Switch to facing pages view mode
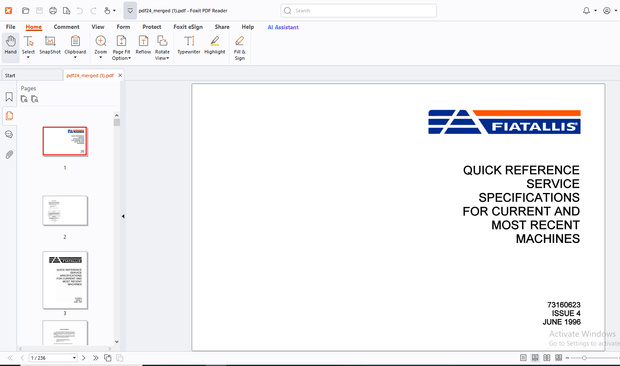The image size is (620, 366). [x=547, y=358]
